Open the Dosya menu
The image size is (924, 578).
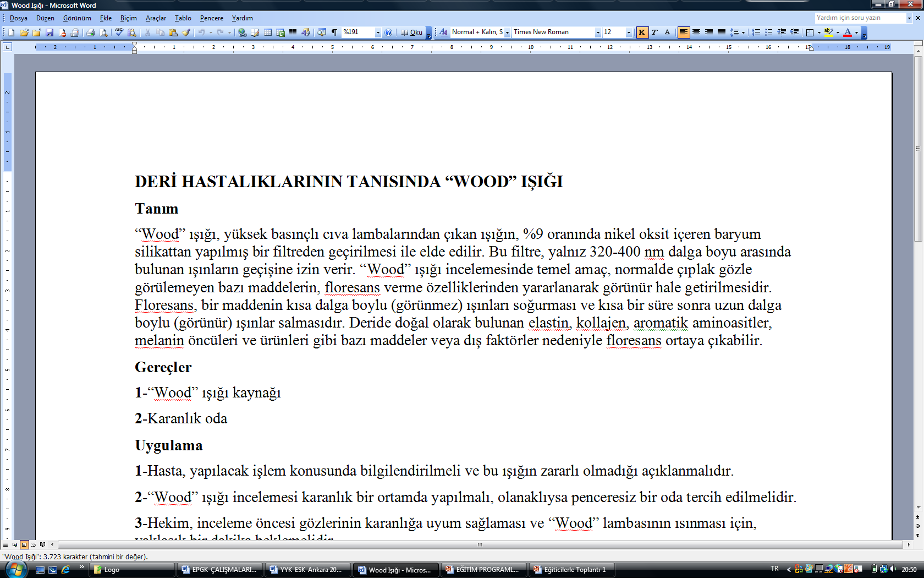(19, 18)
